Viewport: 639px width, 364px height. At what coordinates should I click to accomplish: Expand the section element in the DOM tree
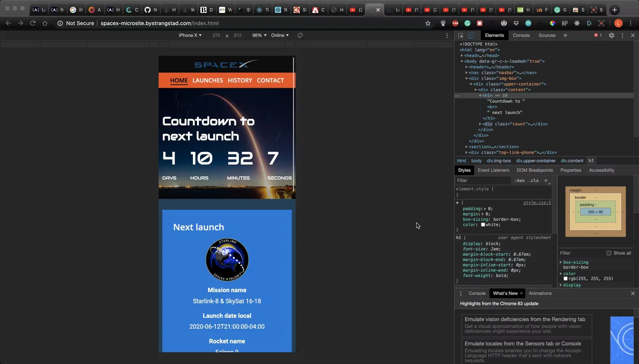(x=467, y=147)
